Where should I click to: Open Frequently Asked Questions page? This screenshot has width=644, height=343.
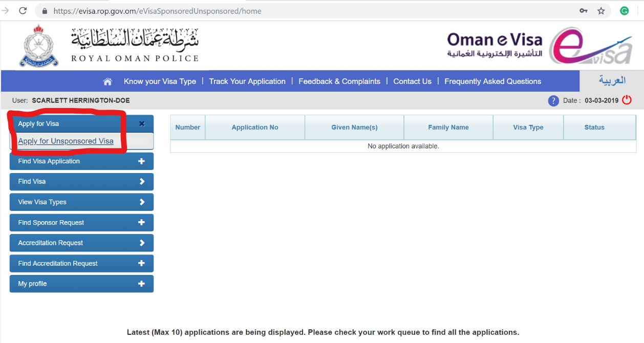pyautogui.click(x=492, y=81)
